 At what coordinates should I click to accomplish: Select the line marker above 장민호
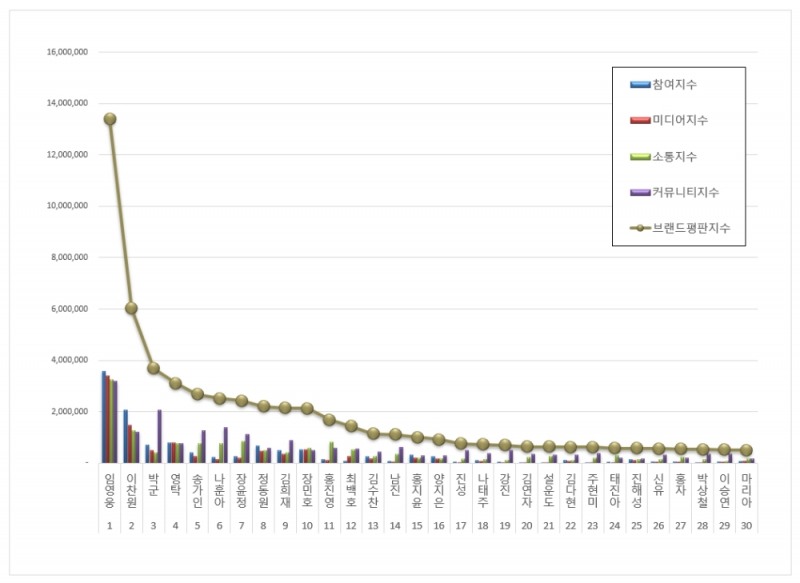[x=307, y=408]
